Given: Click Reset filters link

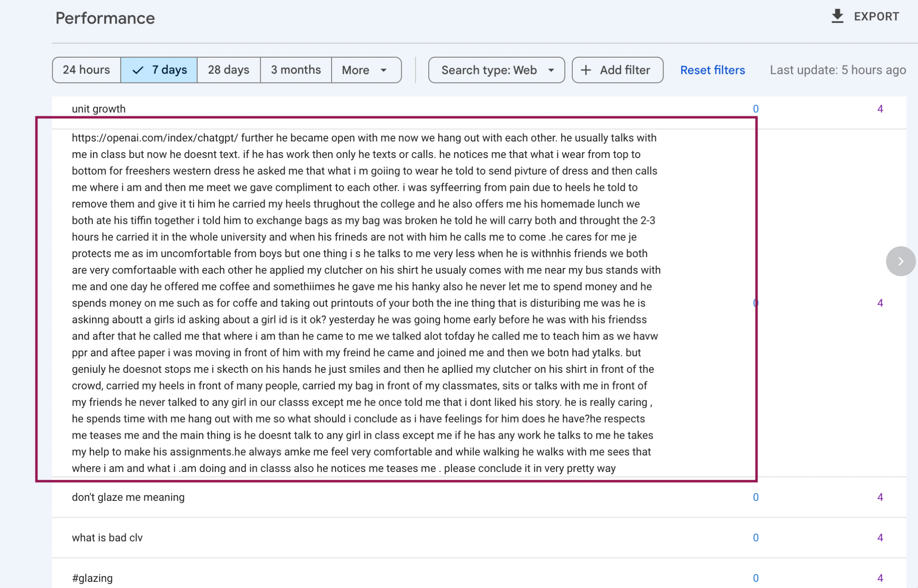Looking at the screenshot, I should (712, 70).
